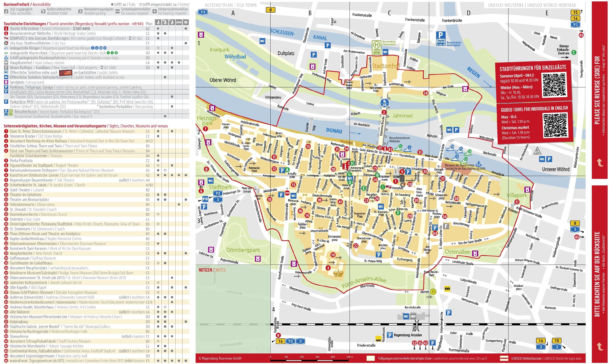The width and height of the screenshot is (609, 364).
Task: Click the red no-entry sign near Jakobstraße
Action: 287,193
